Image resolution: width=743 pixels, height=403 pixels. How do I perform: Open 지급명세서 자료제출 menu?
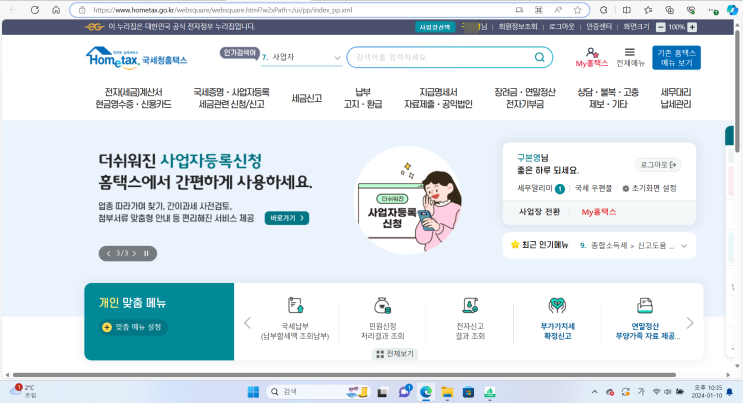click(x=438, y=98)
